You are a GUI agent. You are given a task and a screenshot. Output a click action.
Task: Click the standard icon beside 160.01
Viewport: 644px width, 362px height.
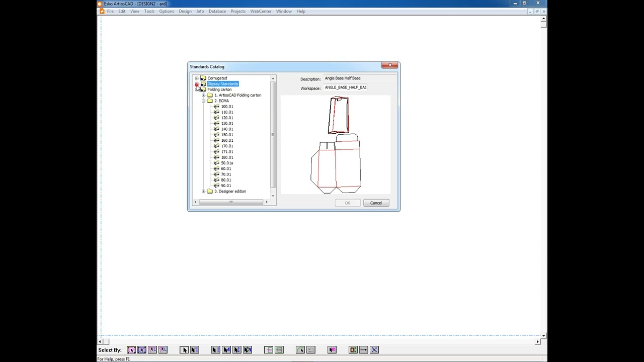tap(216, 140)
